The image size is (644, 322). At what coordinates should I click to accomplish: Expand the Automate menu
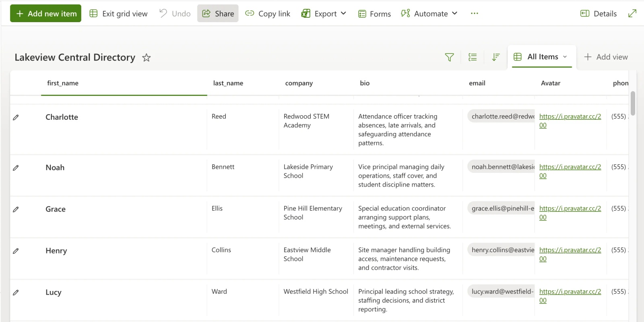pos(429,13)
